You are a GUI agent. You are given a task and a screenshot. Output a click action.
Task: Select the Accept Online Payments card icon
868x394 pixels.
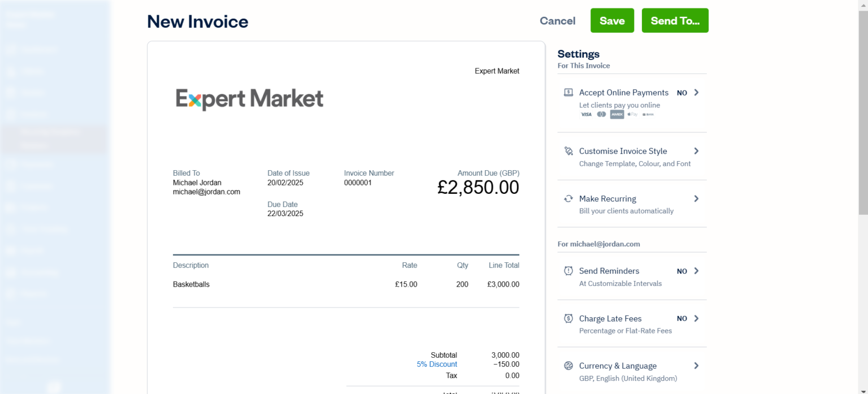(568, 92)
